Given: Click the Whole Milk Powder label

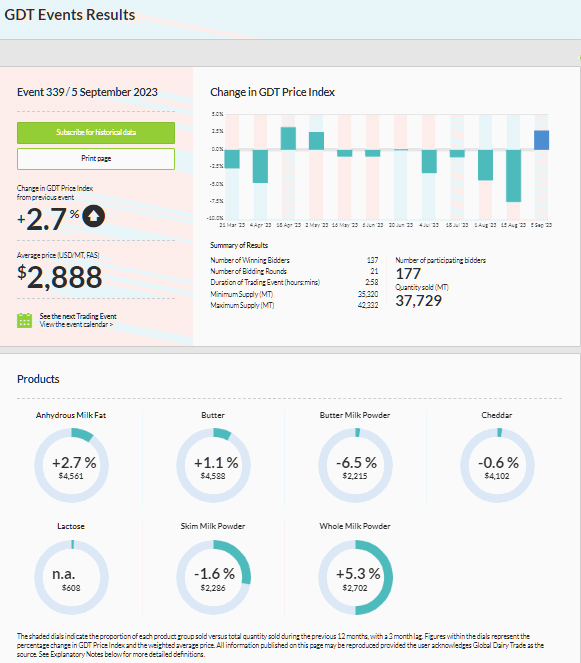Looking at the screenshot, I should 355,526.
